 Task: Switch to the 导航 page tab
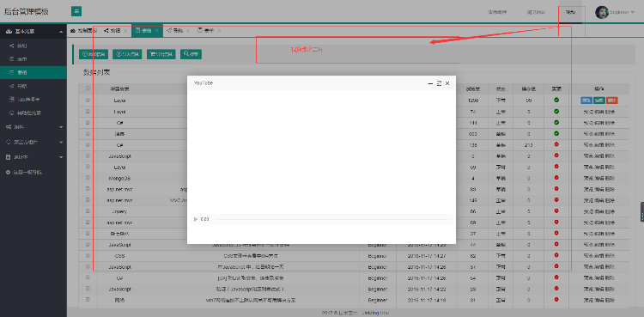tap(175, 30)
